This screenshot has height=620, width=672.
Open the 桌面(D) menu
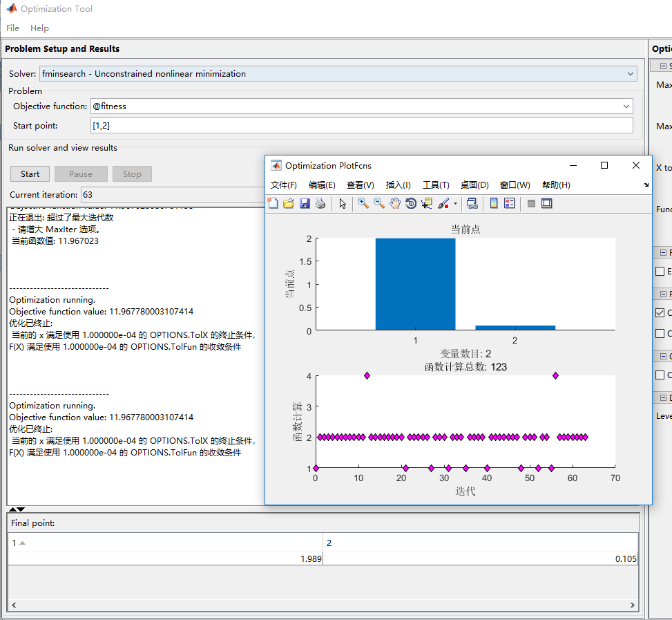(474, 185)
